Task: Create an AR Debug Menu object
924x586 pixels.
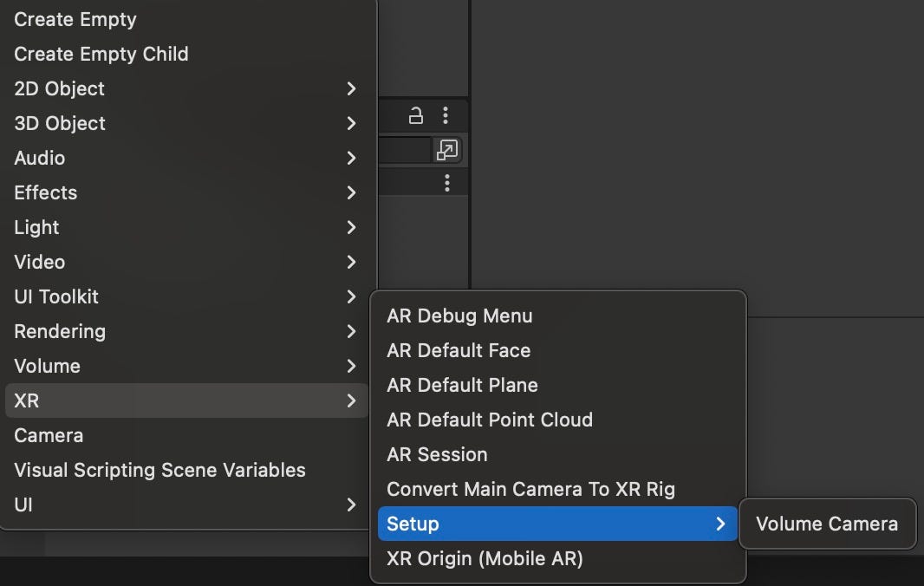Action: click(459, 316)
